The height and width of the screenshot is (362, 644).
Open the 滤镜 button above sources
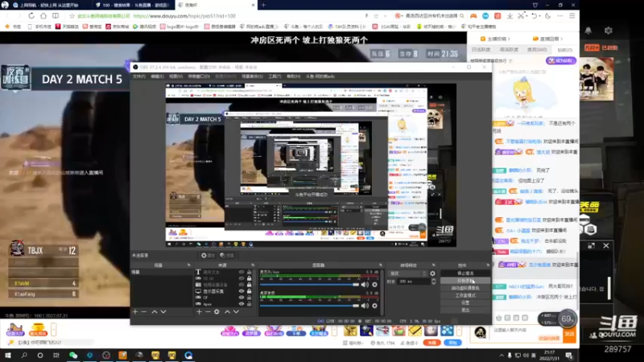click(x=227, y=255)
